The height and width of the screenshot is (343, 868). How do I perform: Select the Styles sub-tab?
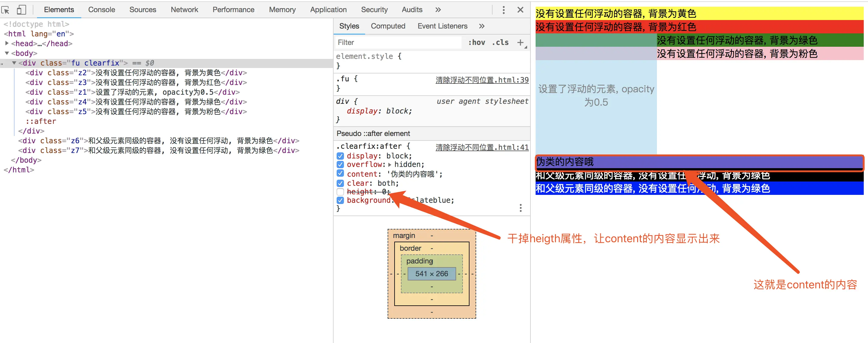pos(349,26)
